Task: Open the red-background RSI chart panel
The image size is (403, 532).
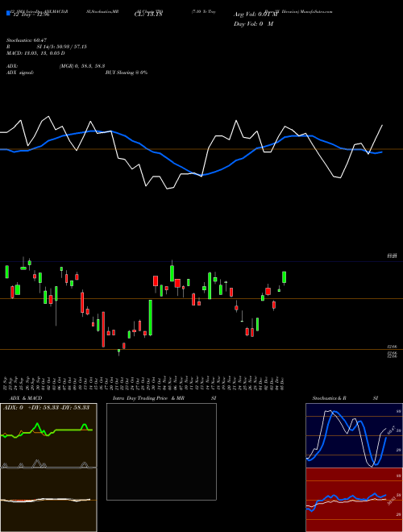Action: pos(354,500)
